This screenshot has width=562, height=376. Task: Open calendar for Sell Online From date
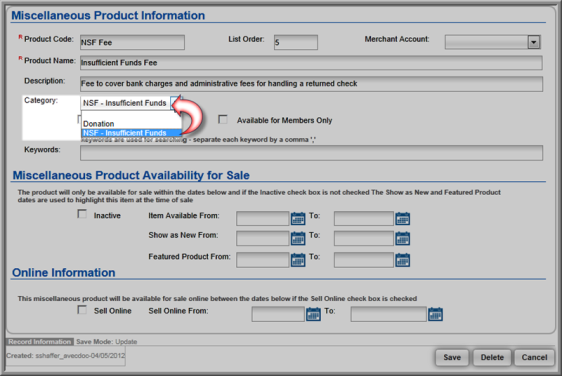tap(313, 314)
